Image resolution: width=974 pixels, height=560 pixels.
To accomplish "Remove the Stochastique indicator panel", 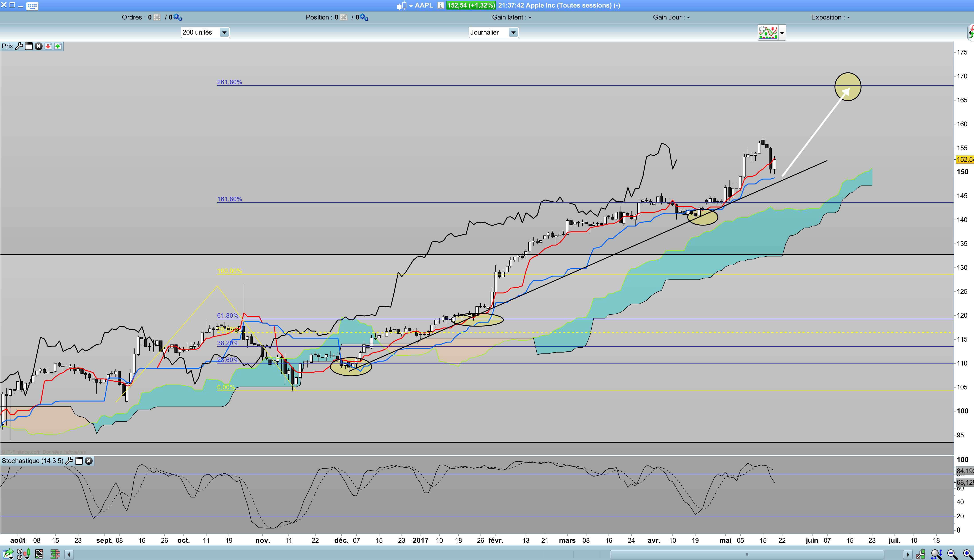I will click(x=89, y=461).
